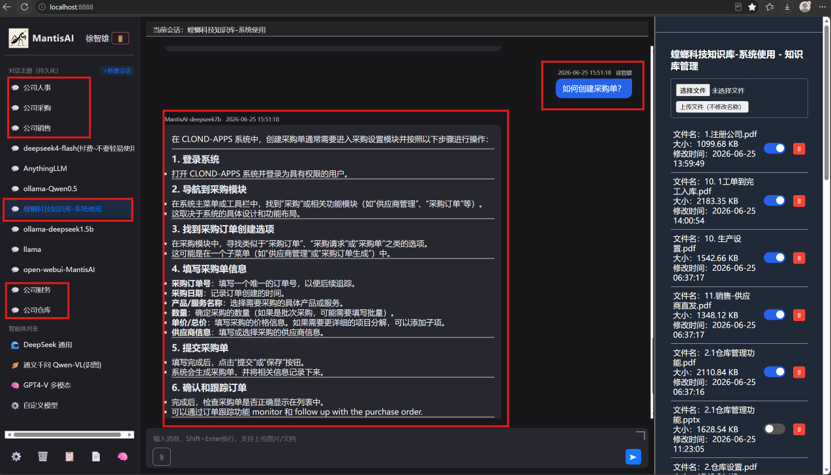The width and height of the screenshot is (831, 475).
Task: Enable the 2.1仓库管理功能.pptx file toggle
Action: tap(774, 428)
